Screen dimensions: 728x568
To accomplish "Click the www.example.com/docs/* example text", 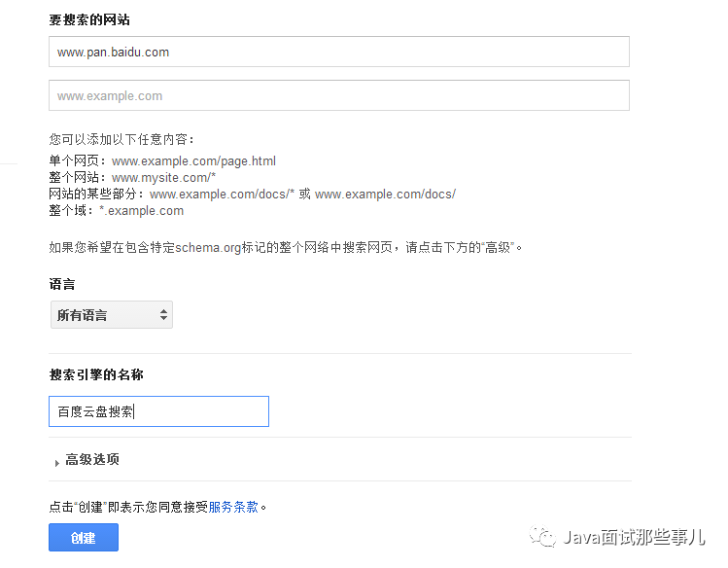I will coord(222,195).
